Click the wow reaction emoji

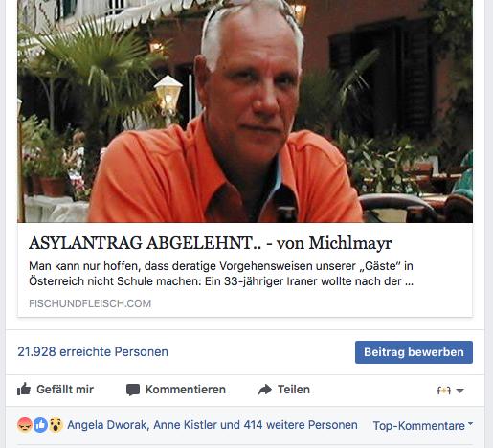click(x=56, y=425)
